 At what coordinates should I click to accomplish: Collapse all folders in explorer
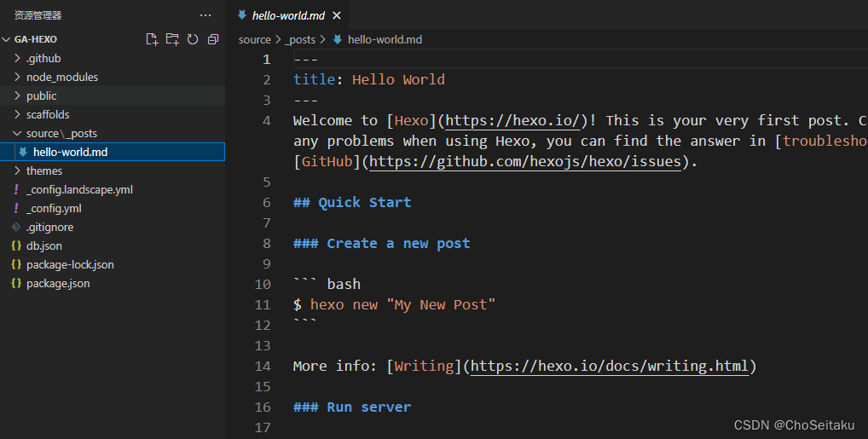point(213,39)
